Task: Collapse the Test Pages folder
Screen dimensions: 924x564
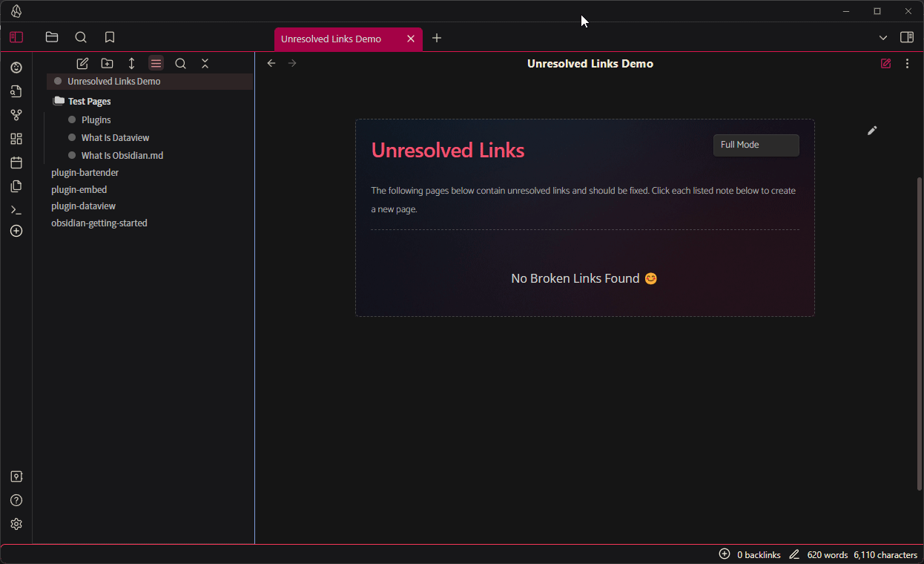Action: 88,102
